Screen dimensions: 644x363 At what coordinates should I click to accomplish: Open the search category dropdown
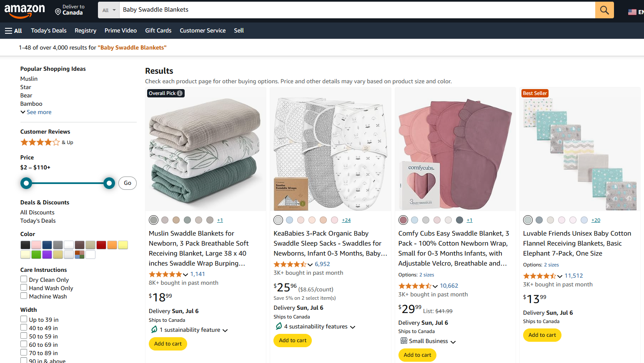(108, 10)
